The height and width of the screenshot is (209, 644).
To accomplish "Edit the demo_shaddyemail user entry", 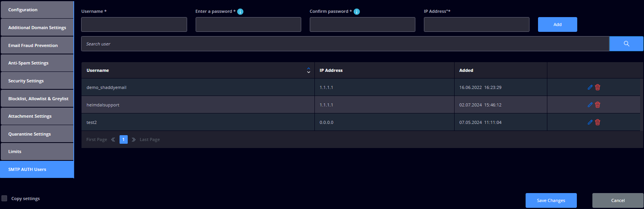I will (x=590, y=87).
